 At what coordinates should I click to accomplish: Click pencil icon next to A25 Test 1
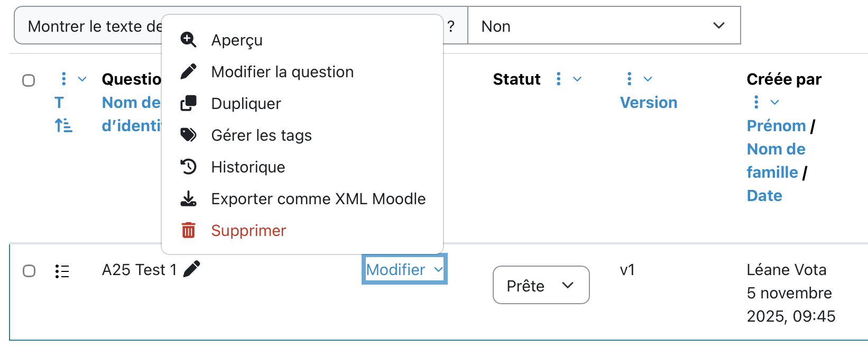(191, 269)
